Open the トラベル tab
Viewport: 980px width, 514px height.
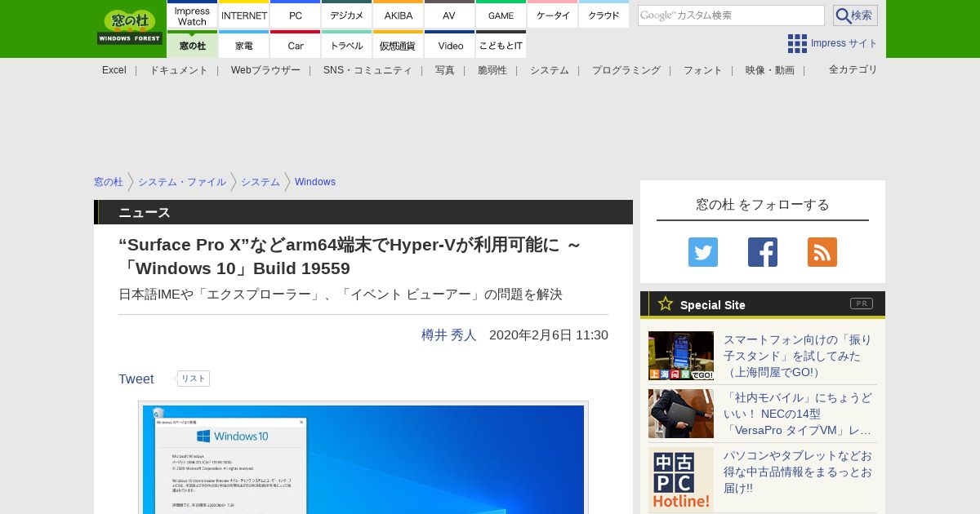347,45
